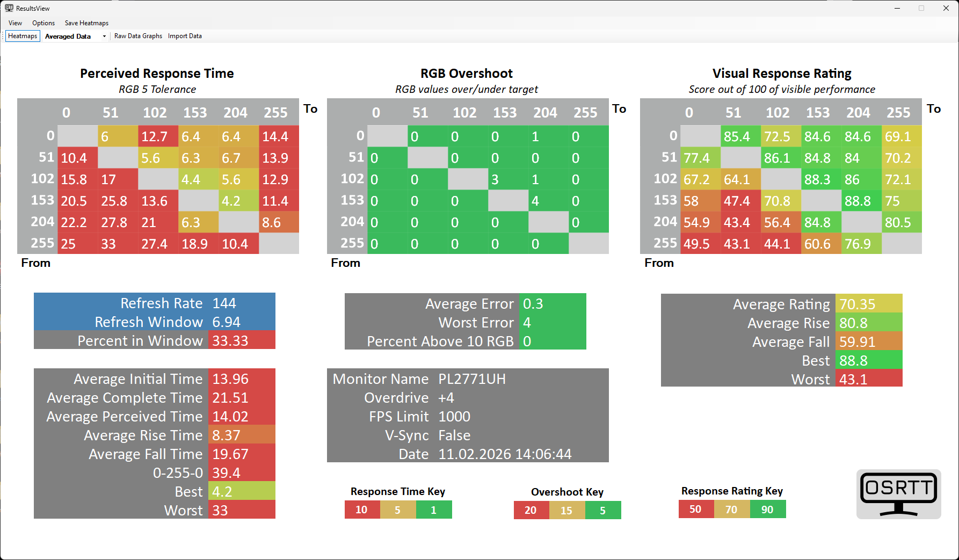The height and width of the screenshot is (560, 959).
Task: Open the View menu
Action: pos(15,23)
